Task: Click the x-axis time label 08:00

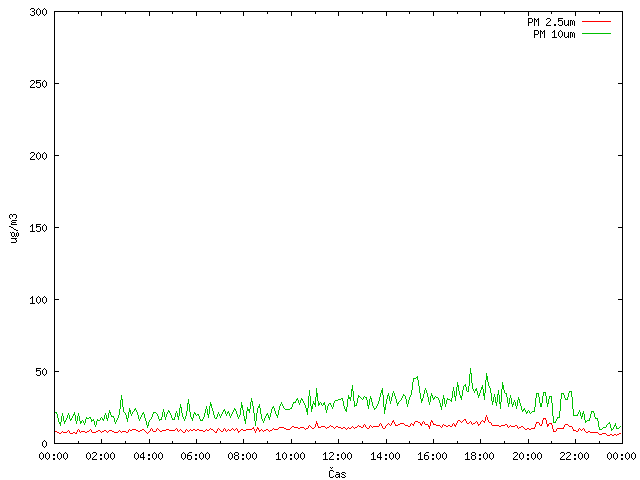Action: [x=242, y=456]
